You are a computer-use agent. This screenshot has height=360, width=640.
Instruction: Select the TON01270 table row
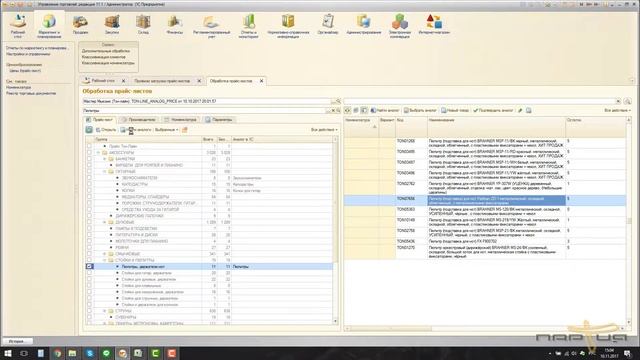click(x=485, y=252)
